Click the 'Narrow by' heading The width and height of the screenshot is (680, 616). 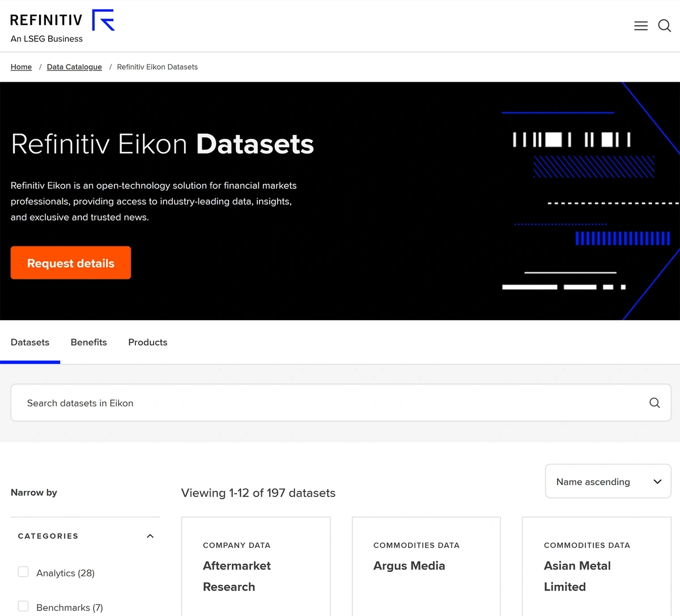coord(34,492)
